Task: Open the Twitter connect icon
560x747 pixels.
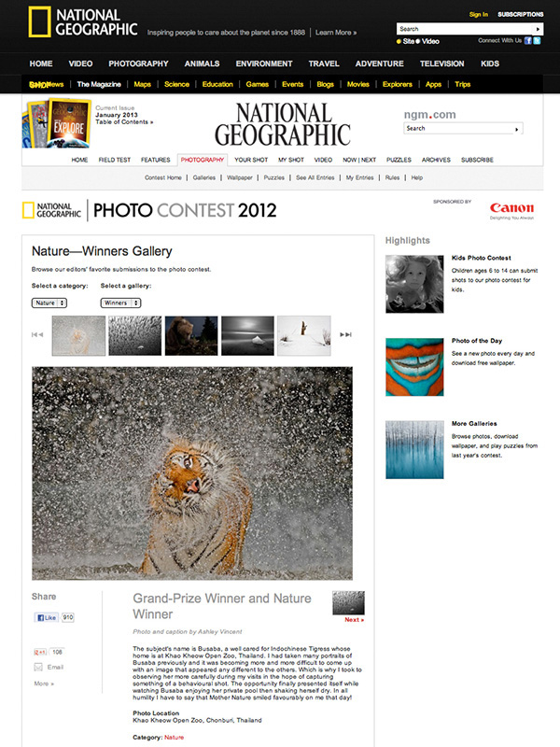Action: pyautogui.click(x=537, y=40)
